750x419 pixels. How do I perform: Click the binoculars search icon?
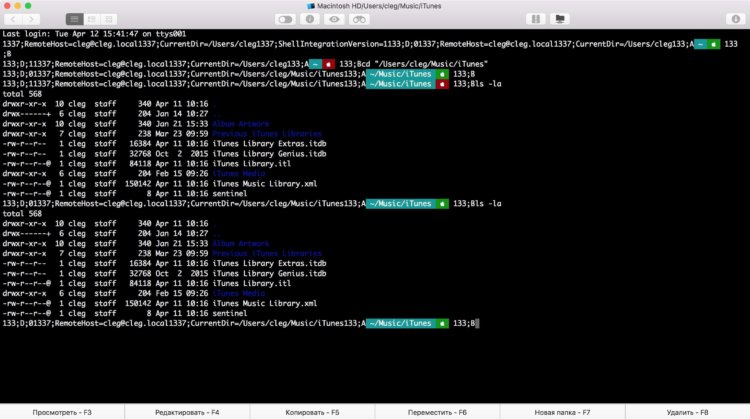pos(359,19)
